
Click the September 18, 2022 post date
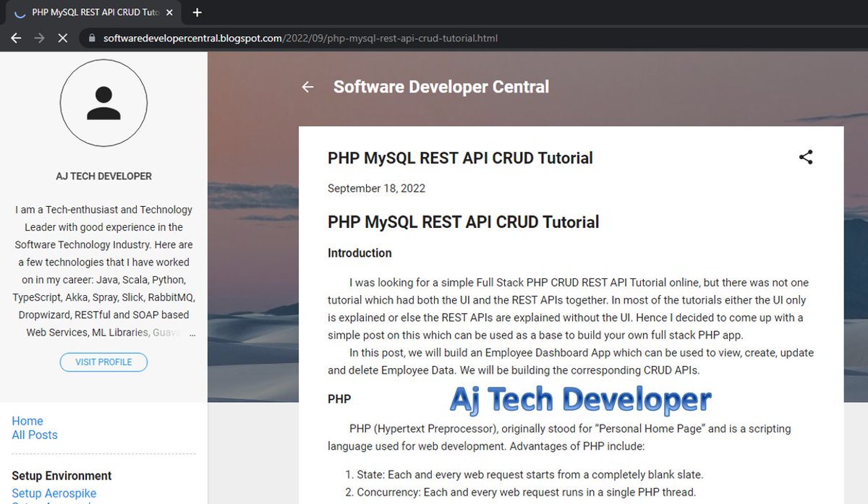tap(377, 188)
